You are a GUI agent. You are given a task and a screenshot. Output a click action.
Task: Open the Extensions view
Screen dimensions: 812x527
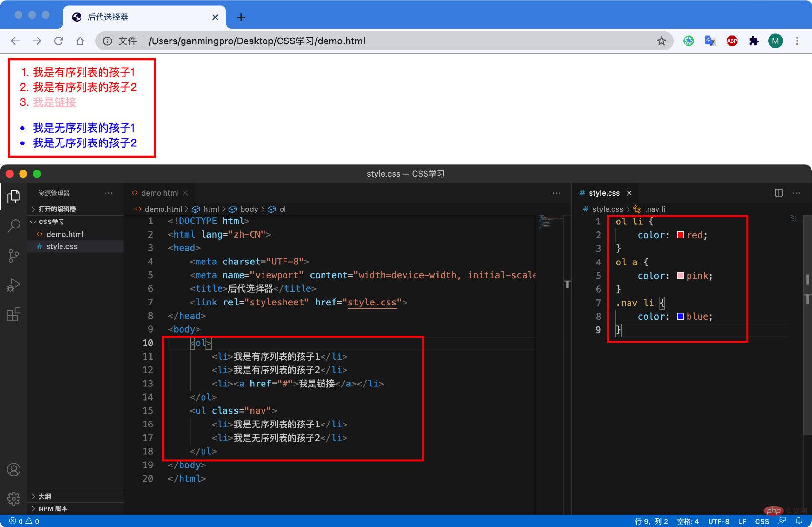[x=14, y=314]
